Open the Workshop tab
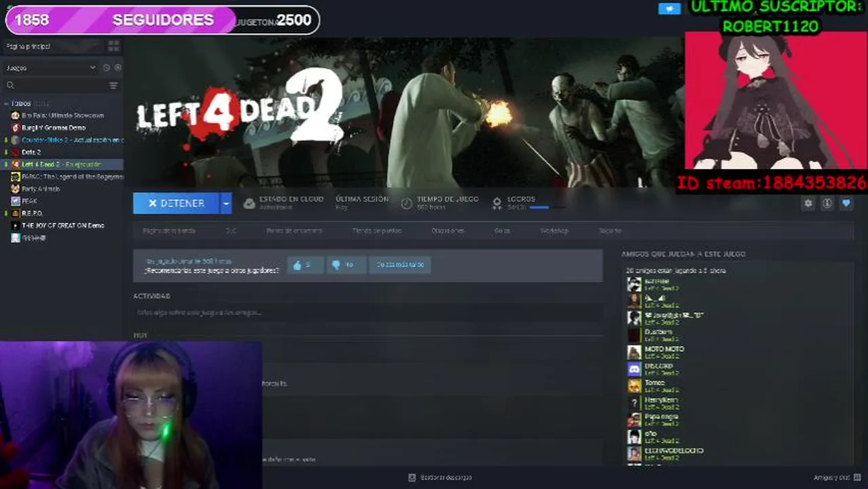The height and width of the screenshot is (489, 868). click(554, 231)
